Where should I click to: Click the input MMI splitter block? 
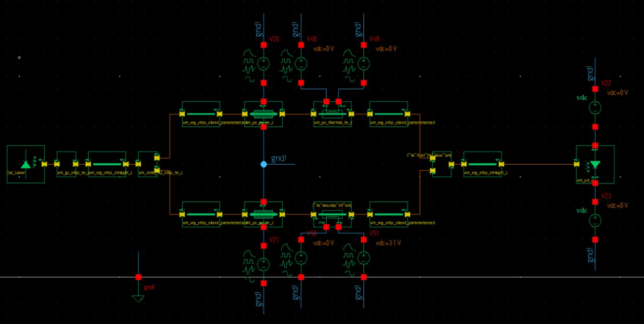(x=148, y=163)
